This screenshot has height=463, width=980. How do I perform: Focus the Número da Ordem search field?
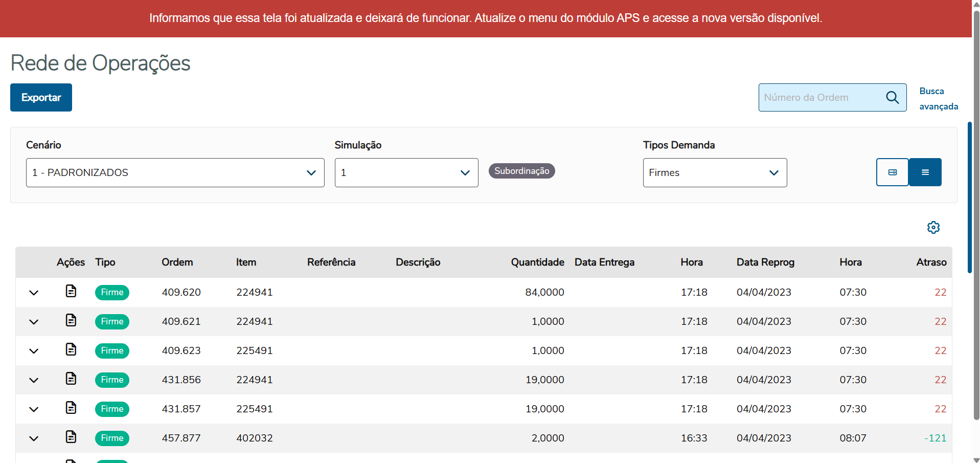821,98
